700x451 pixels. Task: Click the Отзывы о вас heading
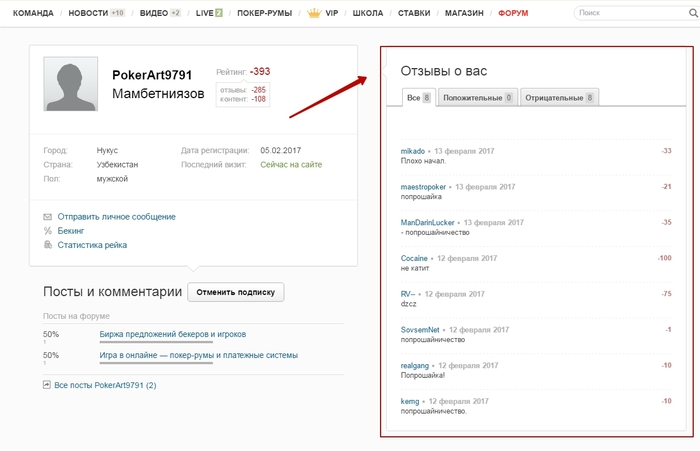point(444,71)
